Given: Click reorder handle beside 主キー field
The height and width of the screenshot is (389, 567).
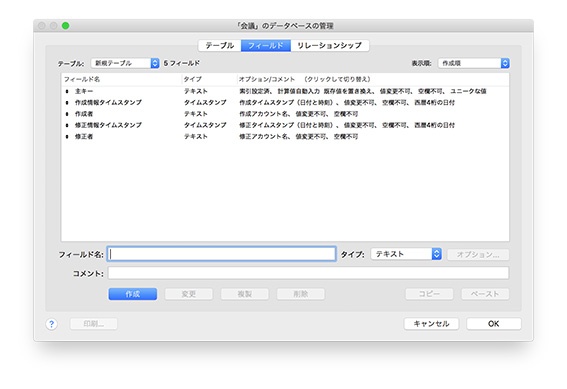Looking at the screenshot, I should (67, 91).
